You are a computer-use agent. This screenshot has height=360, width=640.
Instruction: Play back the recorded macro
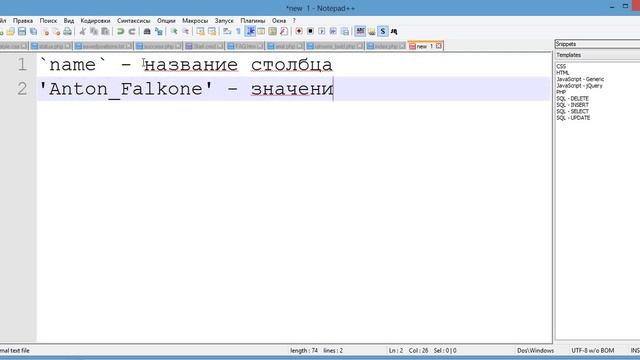(x=322, y=31)
